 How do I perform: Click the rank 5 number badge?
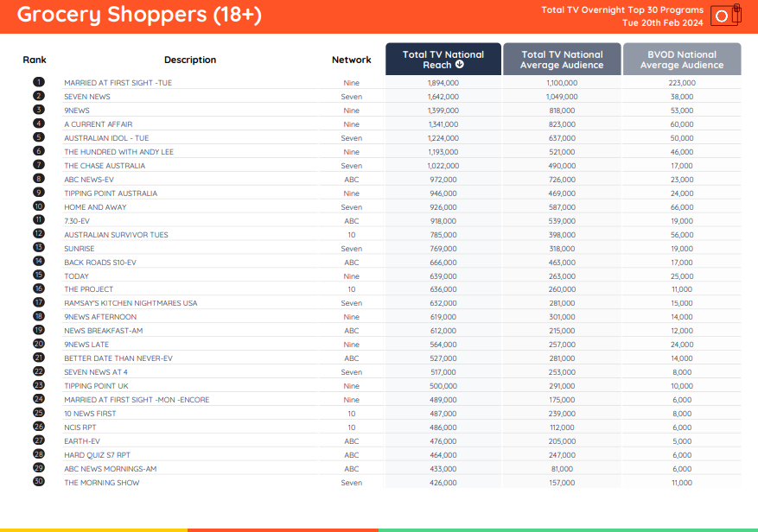(x=39, y=138)
